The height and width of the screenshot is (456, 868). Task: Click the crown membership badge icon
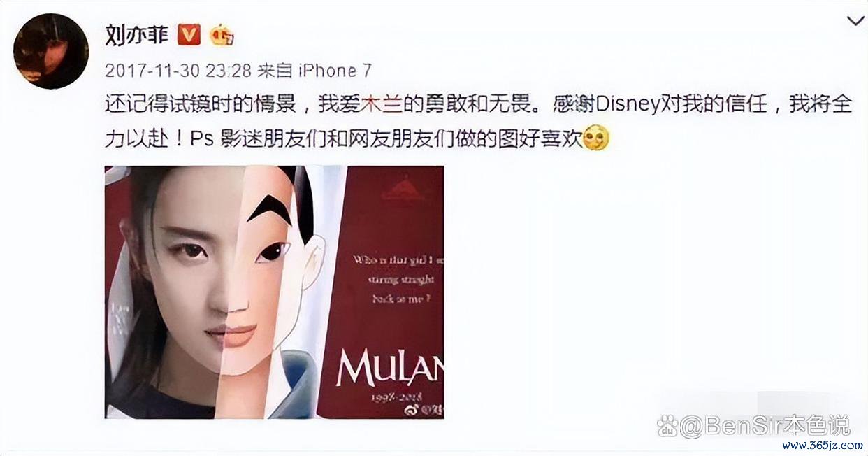pyautogui.click(x=222, y=34)
